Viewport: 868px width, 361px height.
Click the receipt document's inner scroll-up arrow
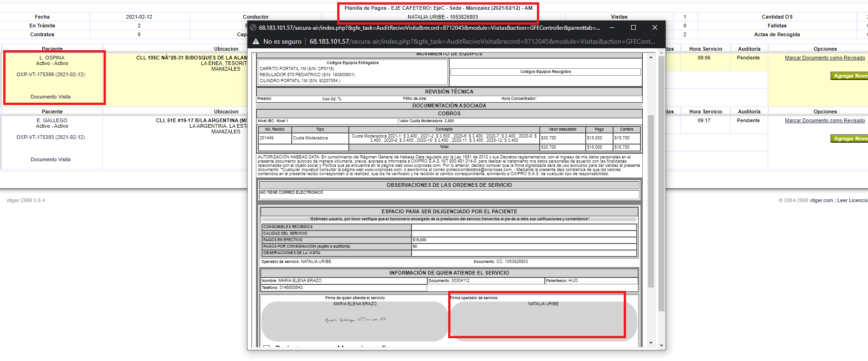tap(651, 57)
